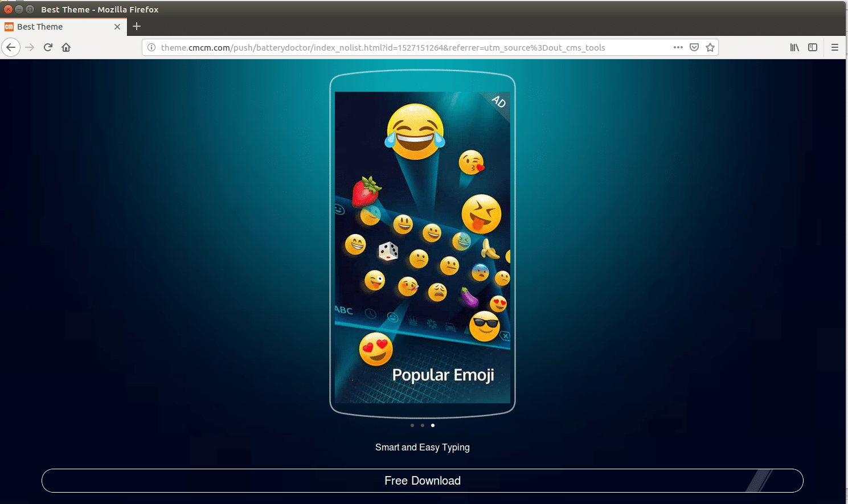848x504 pixels.
Task: Maximize the Firefox window
Action: [x=30, y=9]
